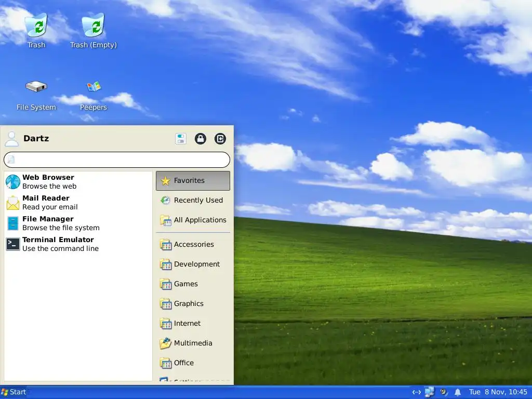Launch File Manager from favorites
Screen dimensions: 532x399
[x=78, y=223]
